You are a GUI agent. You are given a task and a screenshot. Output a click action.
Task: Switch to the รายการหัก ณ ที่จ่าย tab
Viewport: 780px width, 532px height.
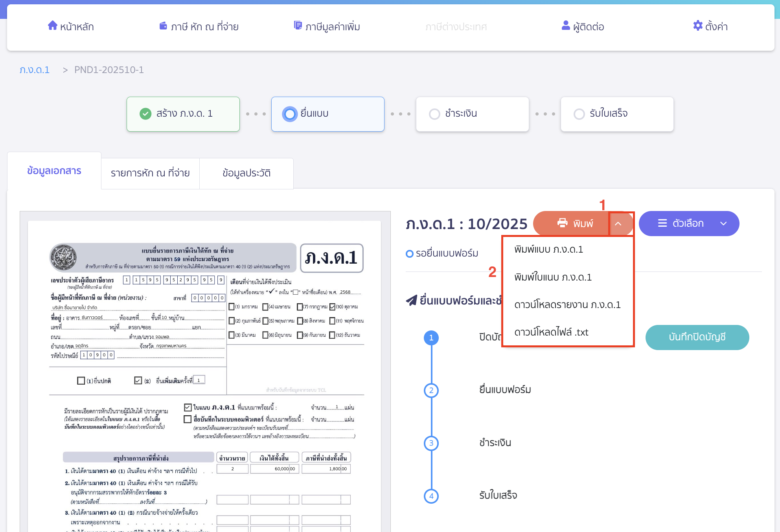coord(150,173)
